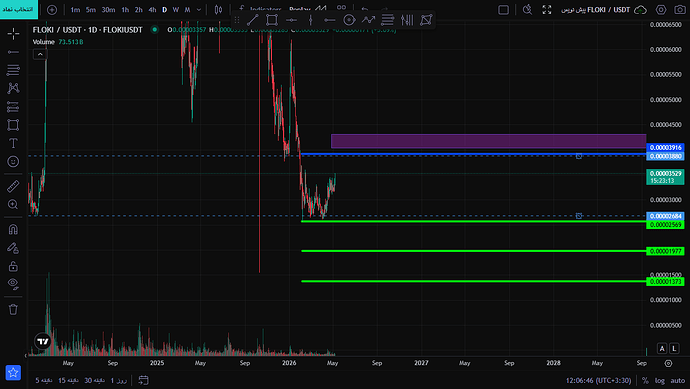Switch to 1m timeframe
The width and height of the screenshot is (690, 389).
click(x=75, y=10)
